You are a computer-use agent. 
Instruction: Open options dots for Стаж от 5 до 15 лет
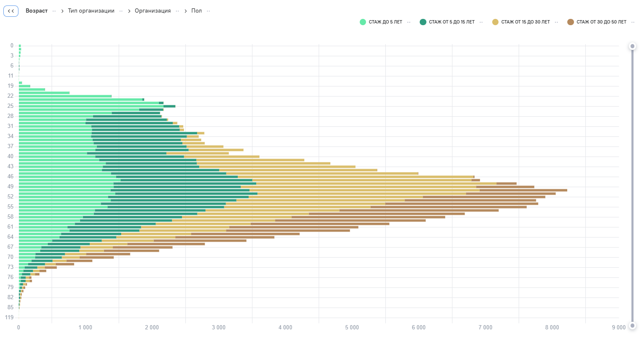click(481, 22)
